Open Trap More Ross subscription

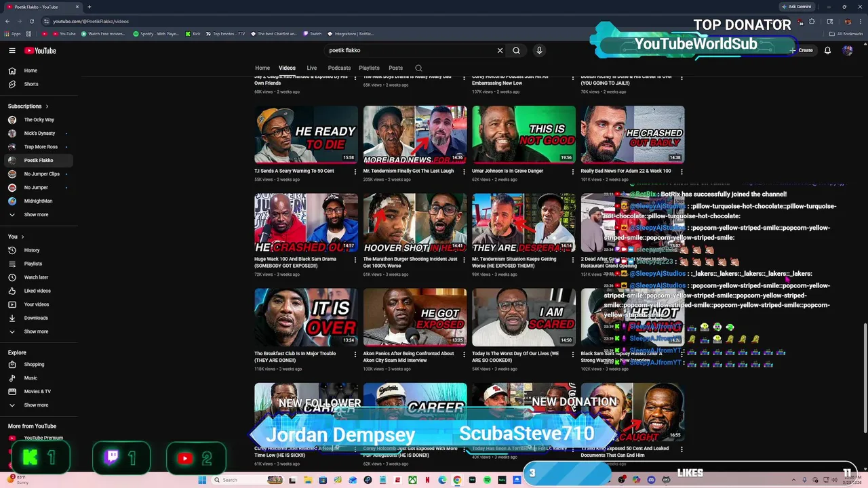(38, 147)
